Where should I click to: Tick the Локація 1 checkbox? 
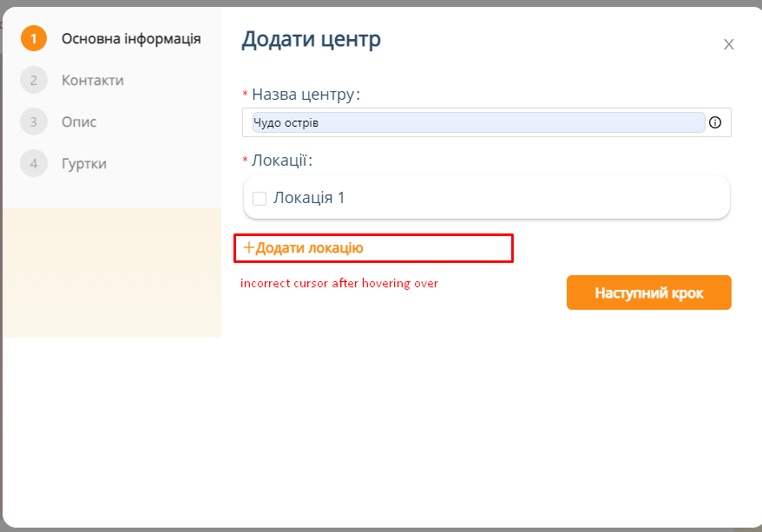[x=259, y=198]
